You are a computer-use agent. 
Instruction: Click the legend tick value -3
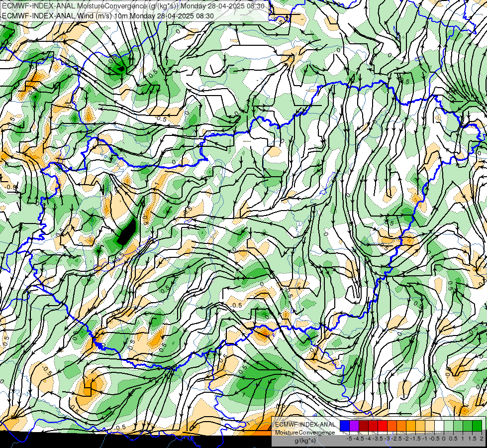(387, 439)
